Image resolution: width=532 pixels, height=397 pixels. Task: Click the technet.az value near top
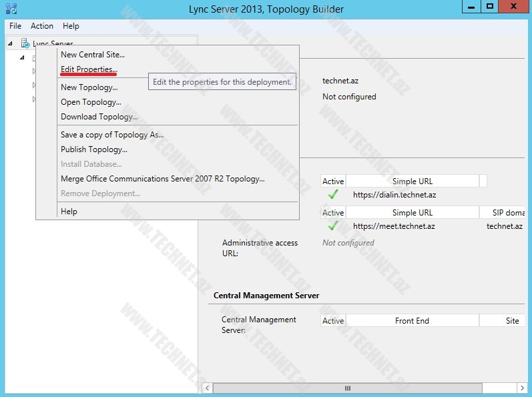coord(340,81)
